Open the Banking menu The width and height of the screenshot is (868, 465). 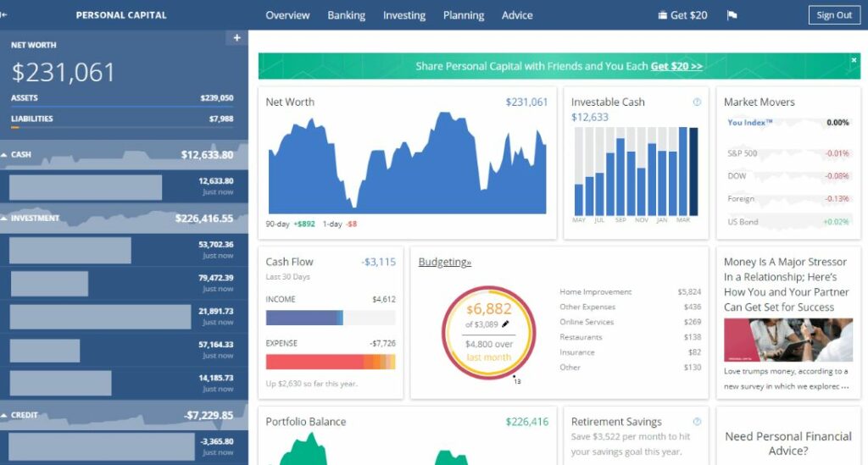click(x=346, y=15)
